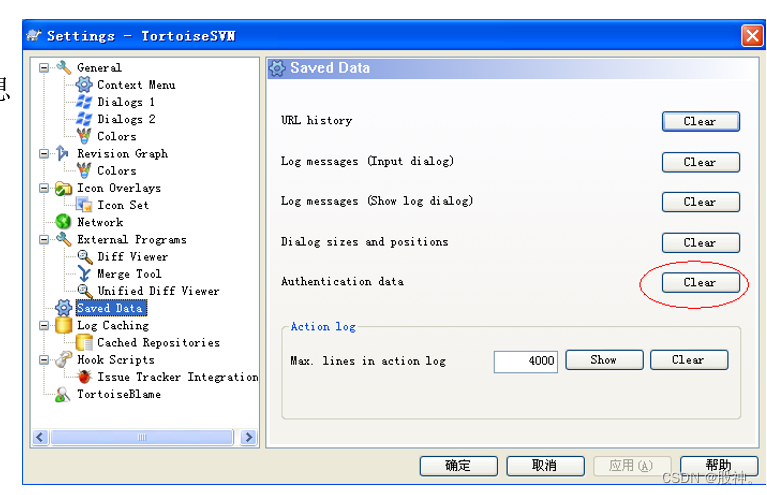Clear Dialog sizes and positions
Image resolution: width=767 pixels, height=495 pixels.
click(700, 243)
